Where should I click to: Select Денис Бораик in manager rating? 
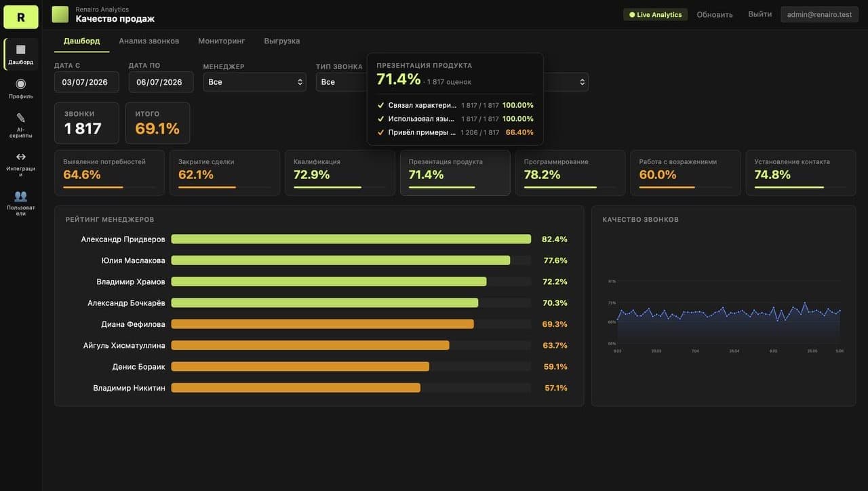pyautogui.click(x=139, y=366)
